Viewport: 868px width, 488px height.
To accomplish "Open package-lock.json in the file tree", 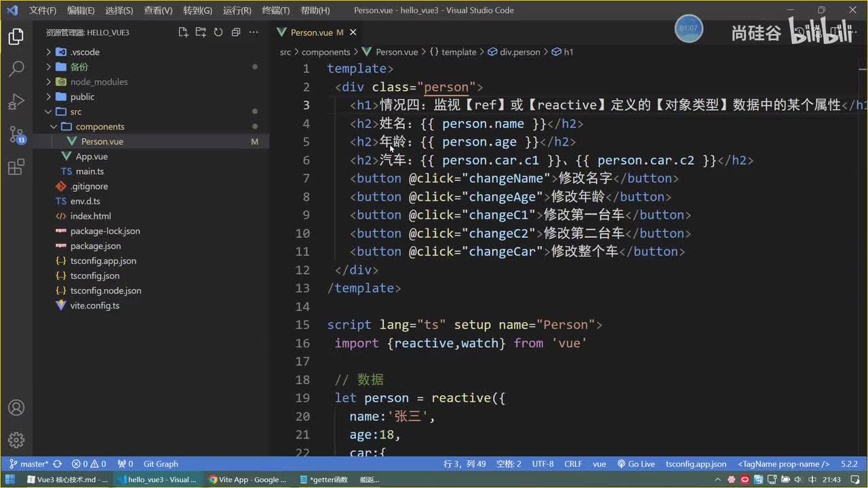I will [x=105, y=231].
